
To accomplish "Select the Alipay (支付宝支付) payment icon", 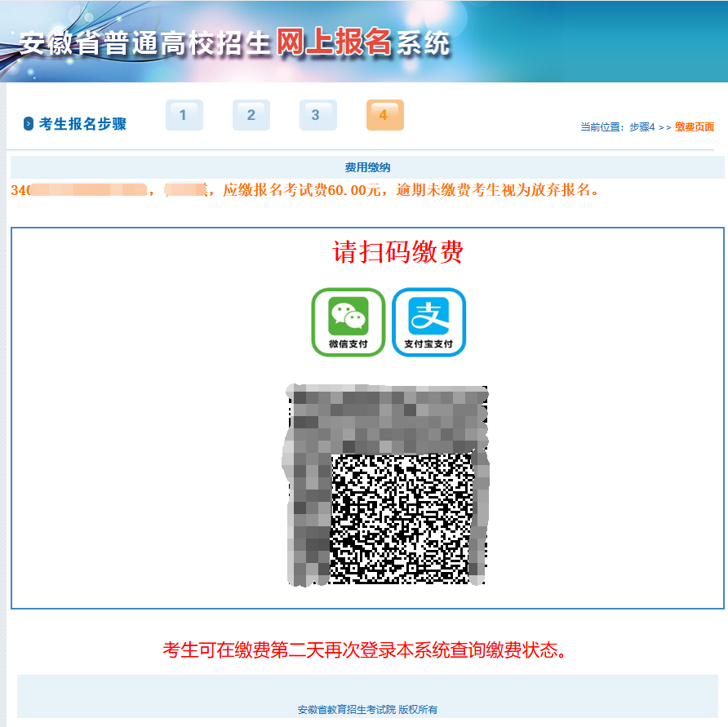I will click(428, 322).
